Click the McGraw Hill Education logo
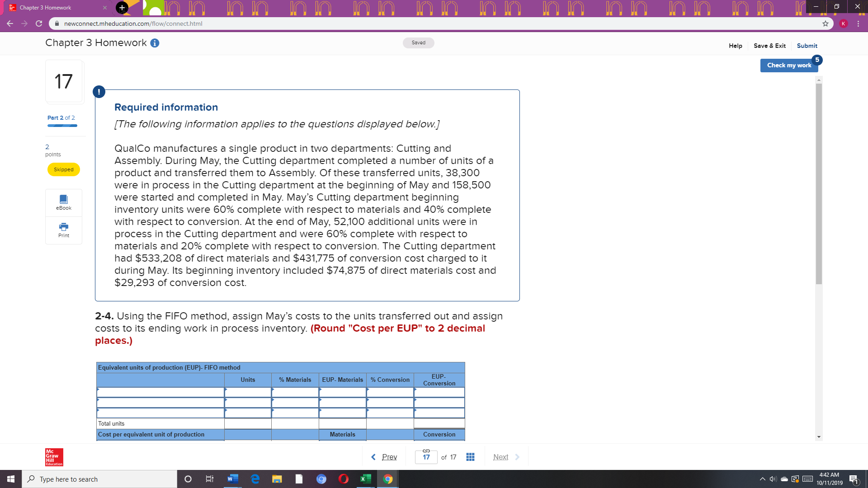Screen dimensions: 868x488 pos(53,457)
